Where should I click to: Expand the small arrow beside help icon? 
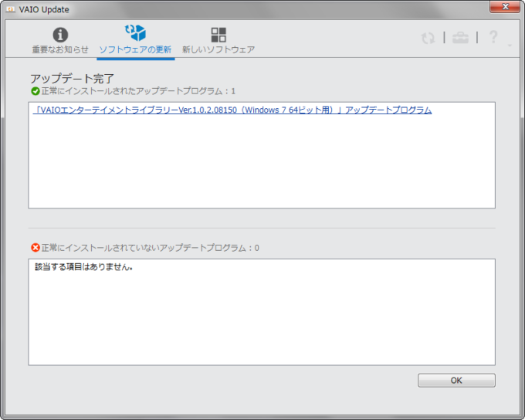510,46
